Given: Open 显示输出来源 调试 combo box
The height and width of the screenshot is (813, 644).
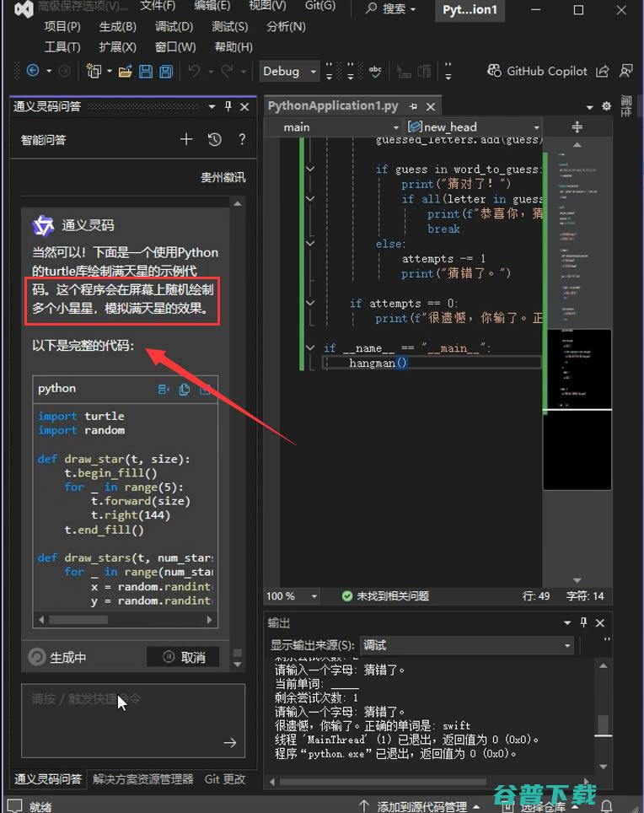Looking at the screenshot, I should click(x=466, y=645).
